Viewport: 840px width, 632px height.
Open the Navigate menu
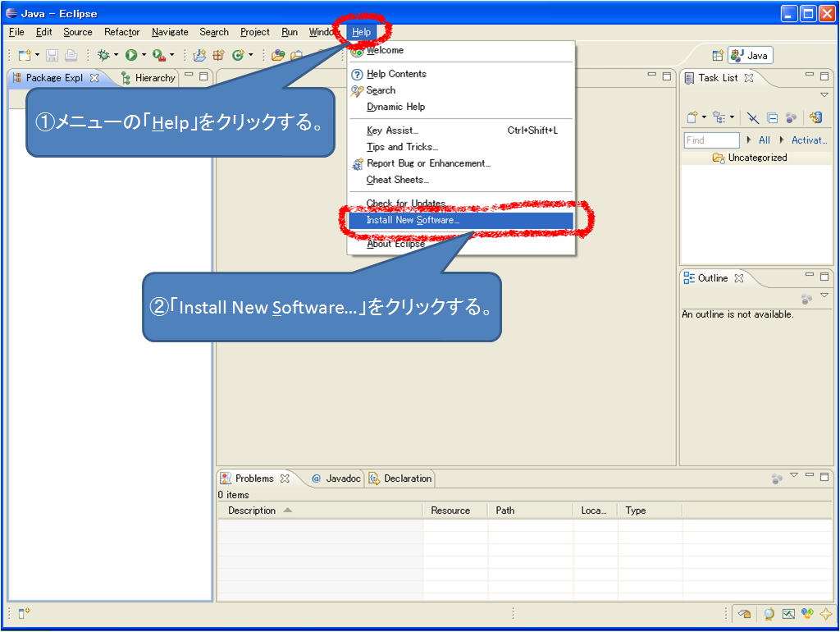(170, 32)
